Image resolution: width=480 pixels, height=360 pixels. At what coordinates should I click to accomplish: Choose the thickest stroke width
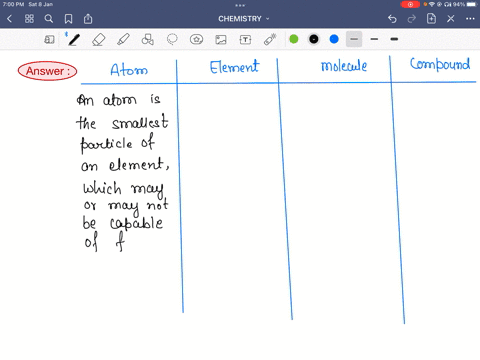point(394,39)
